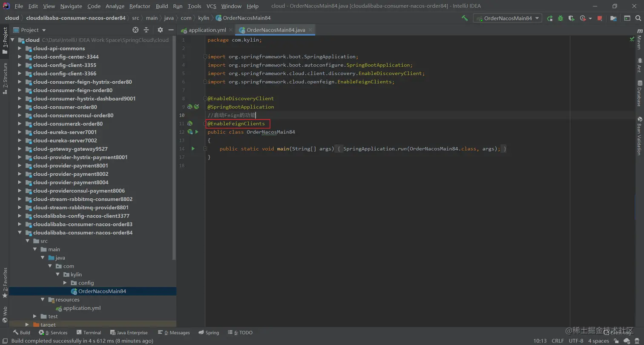This screenshot has width=644, height=345.
Task: Open the Database tool window
Action: (x=639, y=93)
